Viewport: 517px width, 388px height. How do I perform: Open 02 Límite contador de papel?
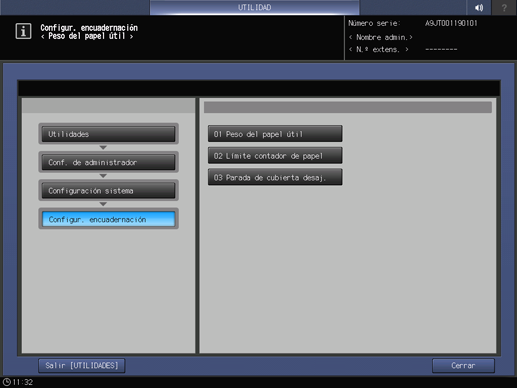[x=275, y=156]
